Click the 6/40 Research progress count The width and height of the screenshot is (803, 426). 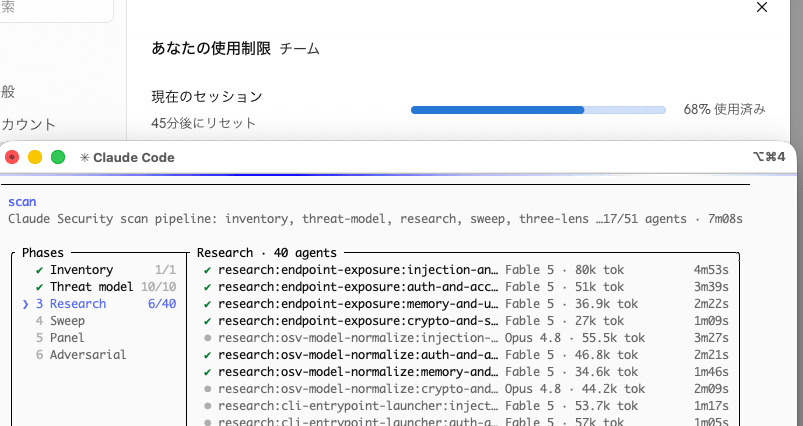click(162, 304)
